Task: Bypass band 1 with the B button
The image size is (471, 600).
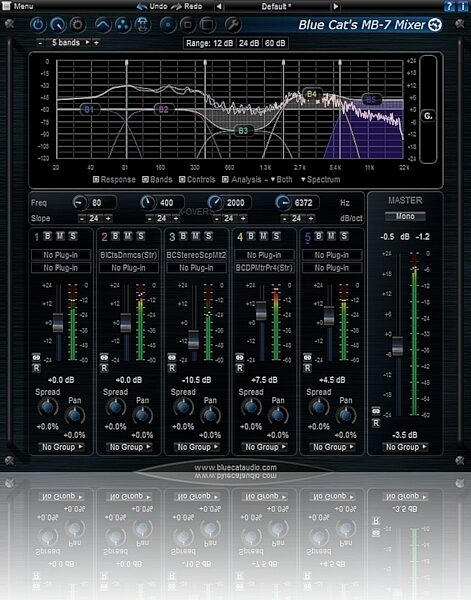Action: click(x=47, y=236)
